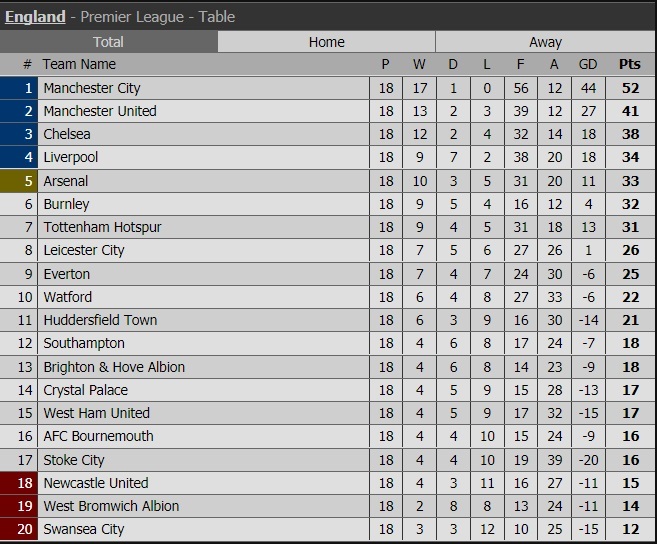Image resolution: width=657 pixels, height=544 pixels.
Task: Click the Manchester United team name
Action: [x=100, y=111]
